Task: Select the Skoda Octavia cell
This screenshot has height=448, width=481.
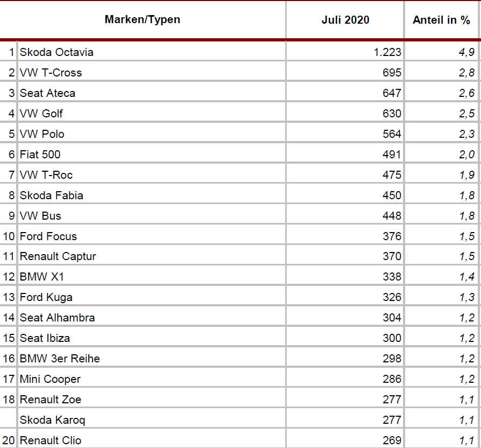Action: pos(56,52)
